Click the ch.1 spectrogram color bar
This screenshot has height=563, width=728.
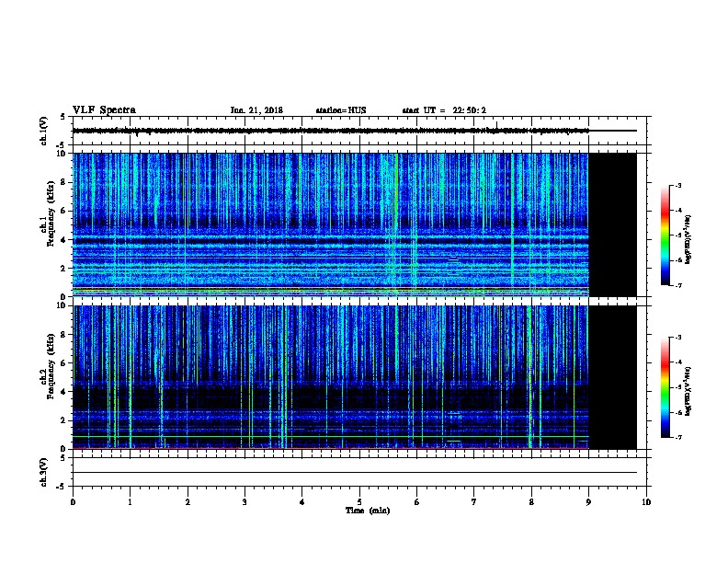click(665, 236)
